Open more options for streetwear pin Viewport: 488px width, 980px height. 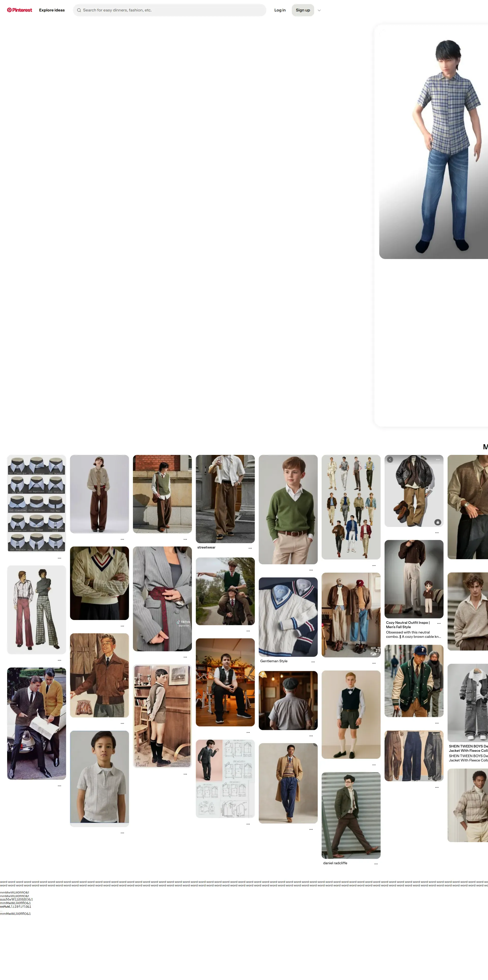tap(250, 548)
